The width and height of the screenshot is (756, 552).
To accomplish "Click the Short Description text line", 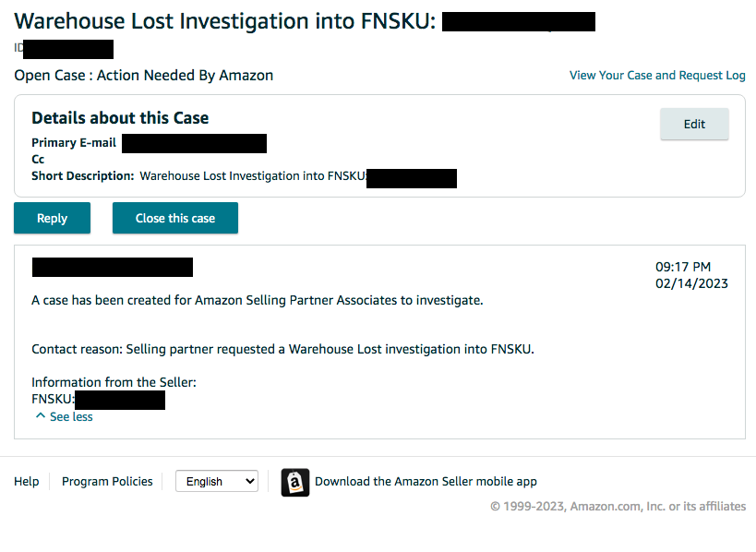I will point(198,175).
